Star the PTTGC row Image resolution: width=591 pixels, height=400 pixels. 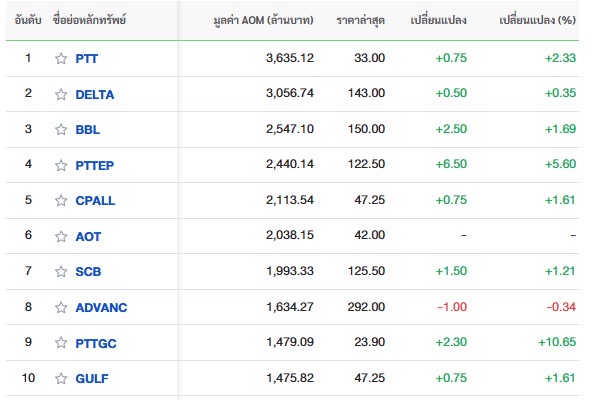click(61, 343)
